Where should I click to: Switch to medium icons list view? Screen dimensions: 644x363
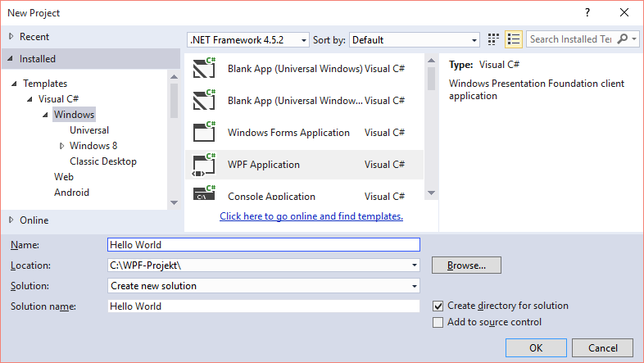click(x=514, y=39)
